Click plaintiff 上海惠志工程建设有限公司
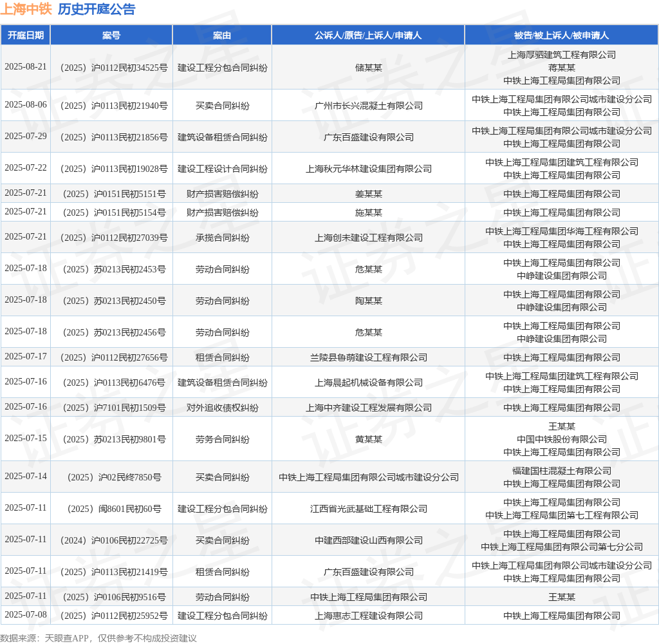Viewport: 659px width, 644px height. point(369,616)
